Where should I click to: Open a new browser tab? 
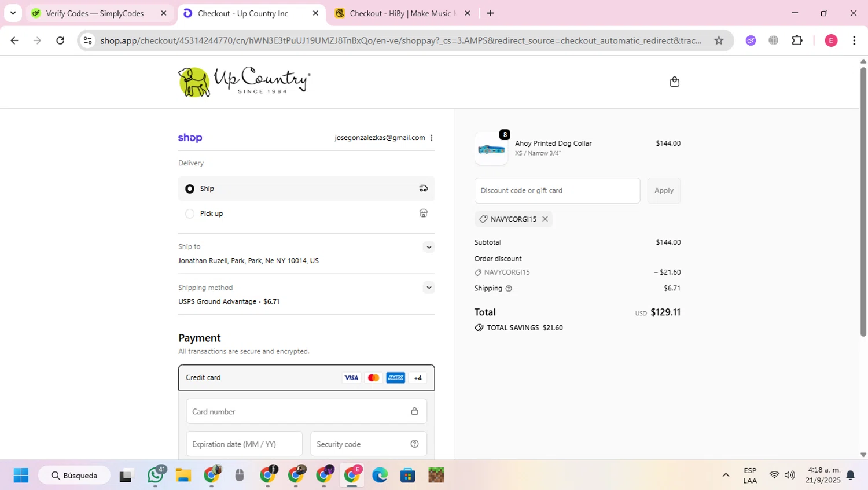click(490, 13)
